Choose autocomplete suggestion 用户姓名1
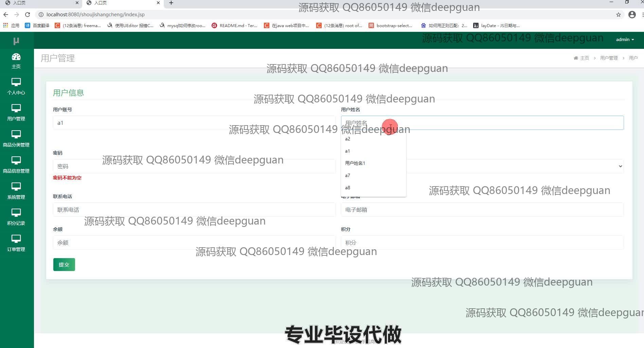 (355, 163)
